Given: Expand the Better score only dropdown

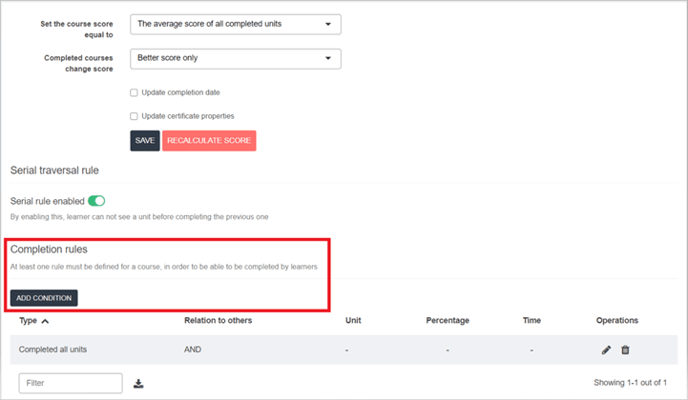Looking at the screenshot, I should click(x=236, y=59).
